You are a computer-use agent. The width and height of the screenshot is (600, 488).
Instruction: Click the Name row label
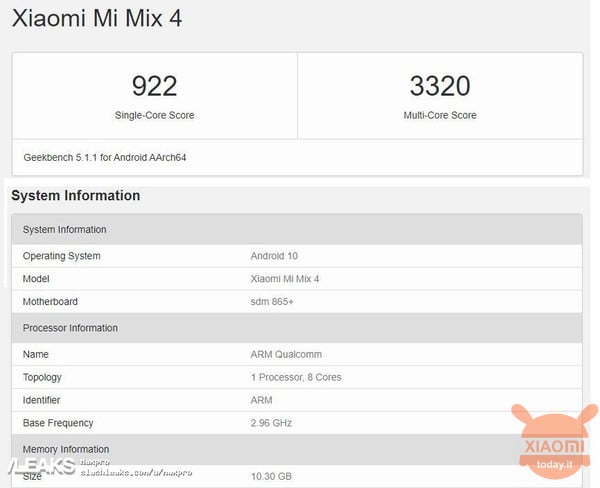point(36,354)
